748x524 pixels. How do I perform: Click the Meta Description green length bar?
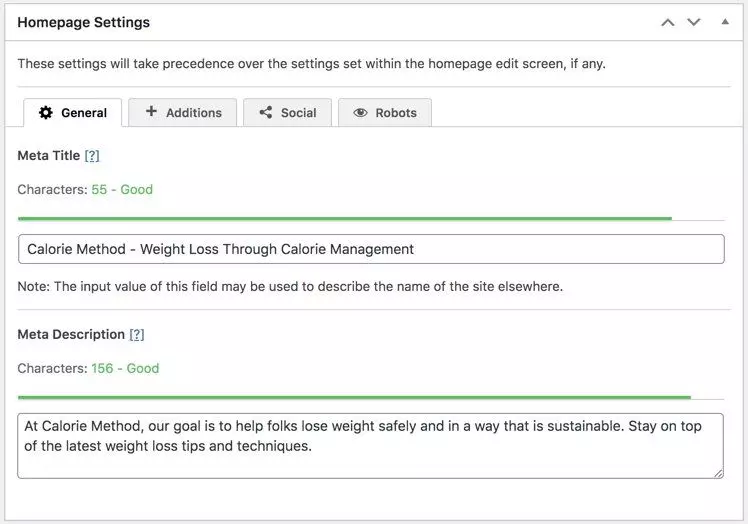click(x=354, y=397)
